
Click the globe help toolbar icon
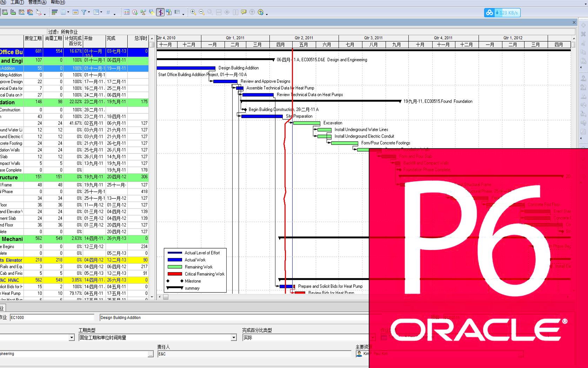tap(261, 12)
